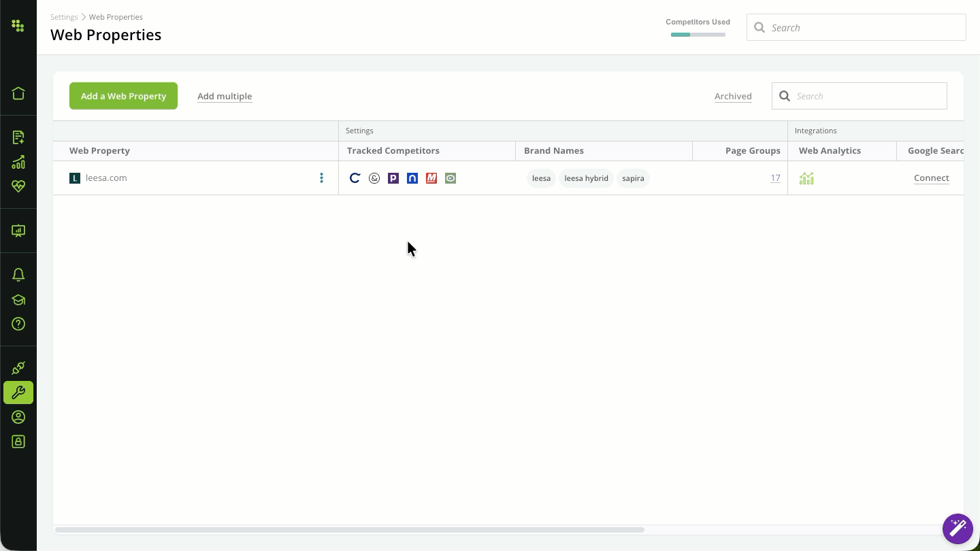Open the rising bar chart analytics icon
This screenshot has height=551, width=980.
[x=18, y=162]
